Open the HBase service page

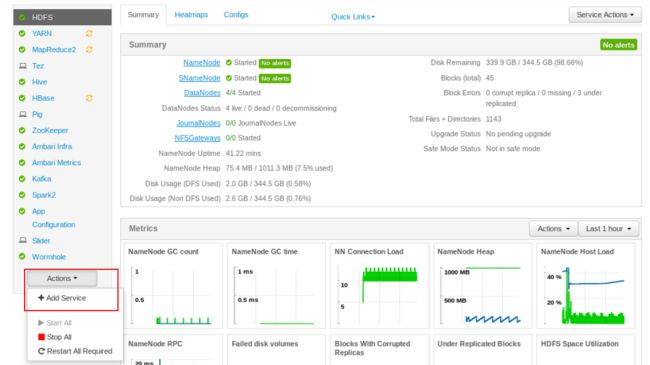pos(43,98)
